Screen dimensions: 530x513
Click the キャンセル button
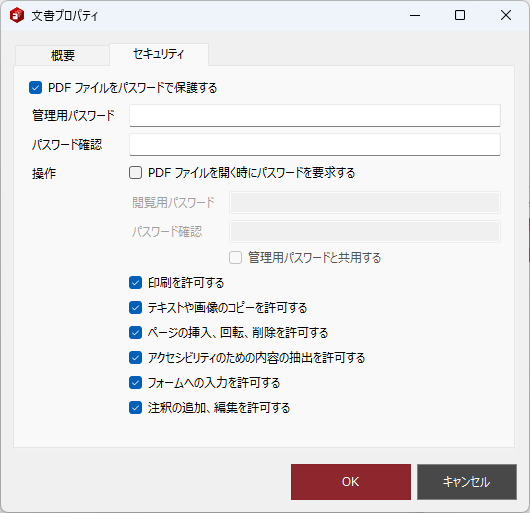pyautogui.click(x=467, y=482)
